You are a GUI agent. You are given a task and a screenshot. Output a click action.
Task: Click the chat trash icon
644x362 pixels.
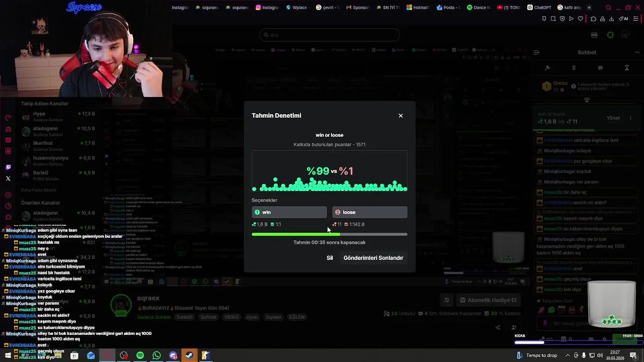574,68
